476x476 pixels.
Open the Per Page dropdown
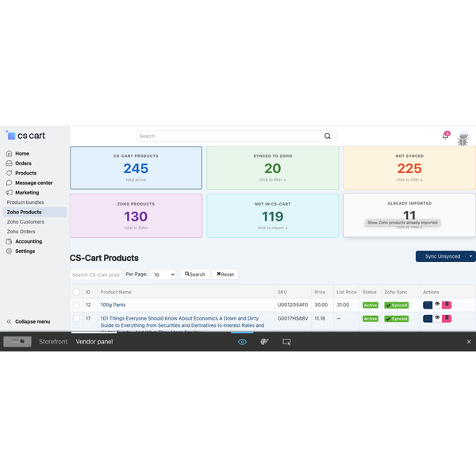[x=163, y=274]
